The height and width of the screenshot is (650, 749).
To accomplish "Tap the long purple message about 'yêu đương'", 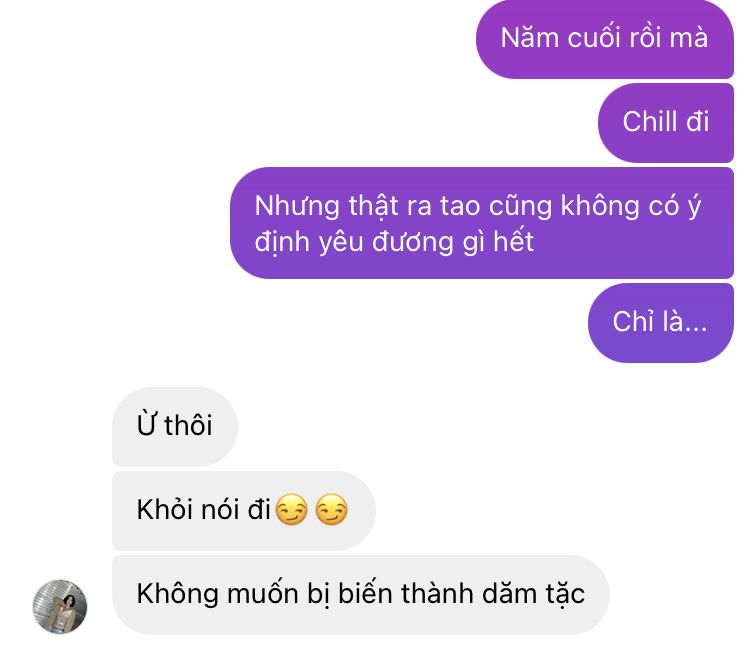I will (482, 223).
